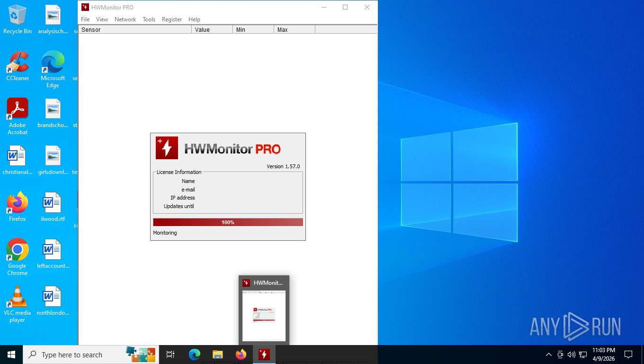Screen dimensions: 644x364
Task: Click the e-mail license field label
Action: pyautogui.click(x=188, y=190)
